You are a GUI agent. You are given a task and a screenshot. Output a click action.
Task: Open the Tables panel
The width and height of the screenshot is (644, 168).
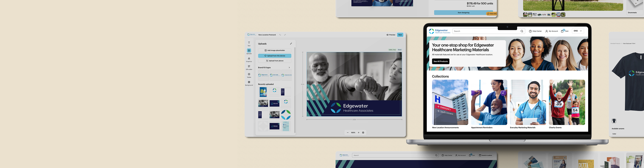pyautogui.click(x=249, y=75)
